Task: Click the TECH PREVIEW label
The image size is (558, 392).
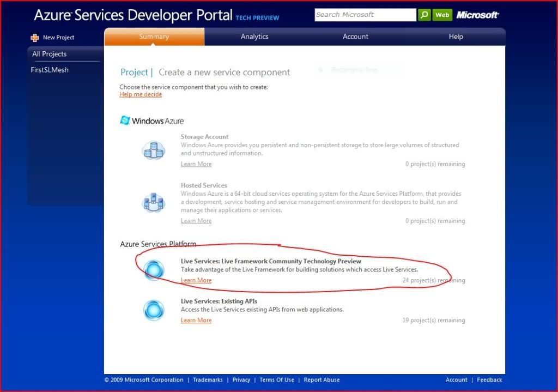Action: pyautogui.click(x=257, y=18)
